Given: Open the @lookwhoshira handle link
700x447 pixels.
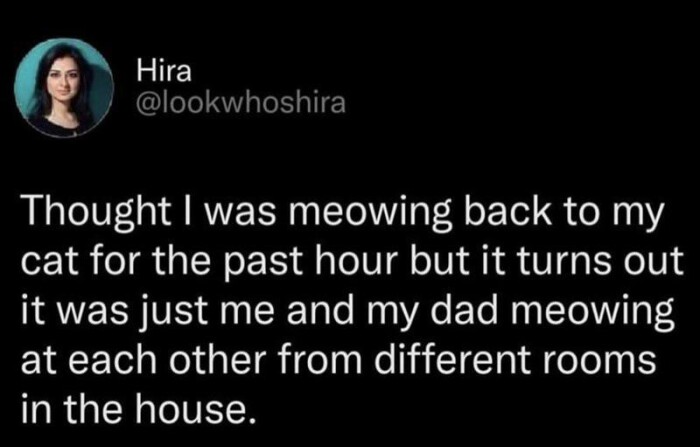Looking at the screenshot, I should (232, 103).
